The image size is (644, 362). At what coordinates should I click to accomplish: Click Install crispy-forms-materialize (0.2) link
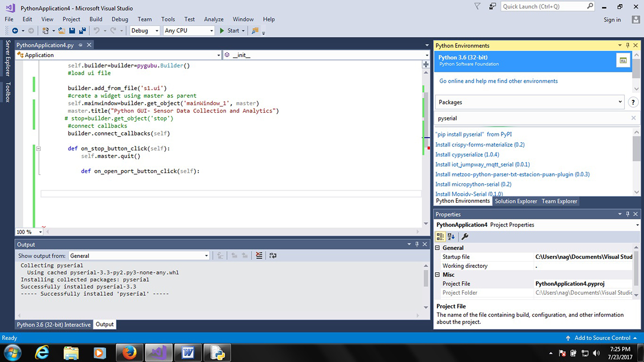(480, 145)
